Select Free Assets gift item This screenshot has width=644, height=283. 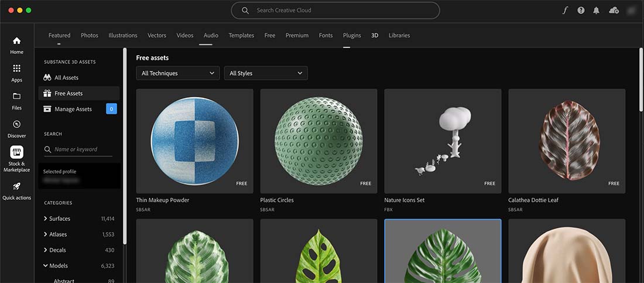pyautogui.click(x=79, y=93)
